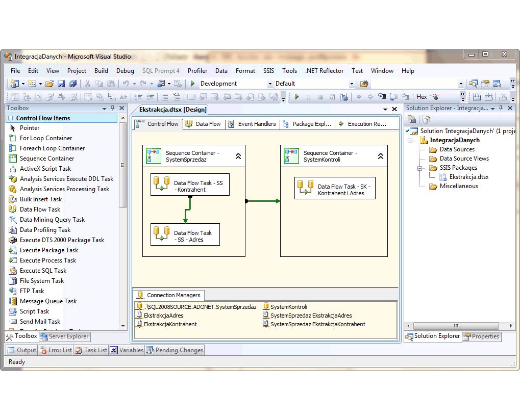Collapse the IntegracjaDanych project node

click(x=410, y=141)
